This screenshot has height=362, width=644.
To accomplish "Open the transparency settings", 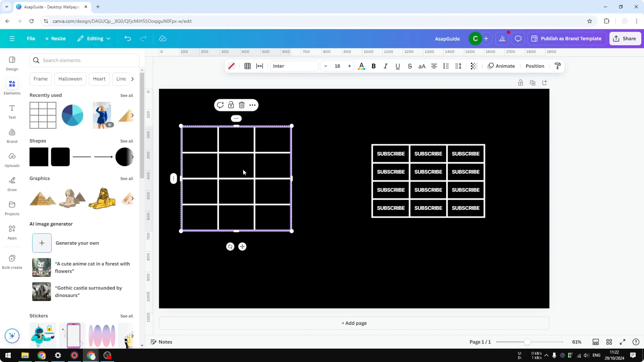I will [474, 66].
